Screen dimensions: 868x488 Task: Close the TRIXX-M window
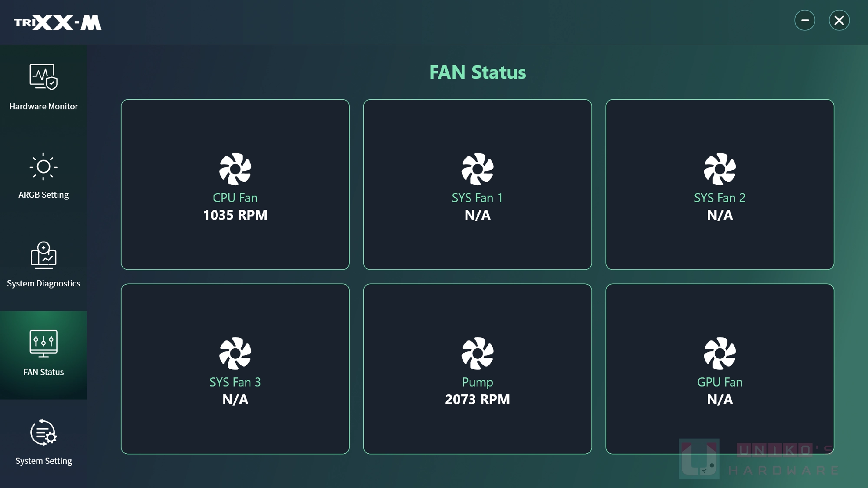pyautogui.click(x=839, y=20)
